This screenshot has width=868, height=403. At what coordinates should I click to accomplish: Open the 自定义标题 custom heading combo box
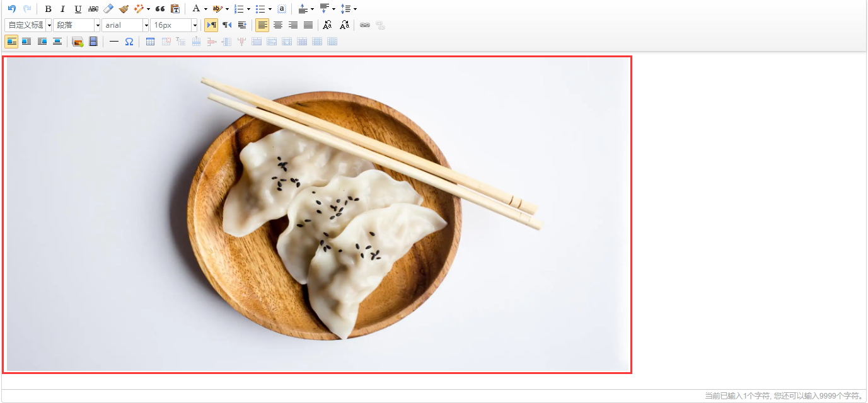(x=28, y=25)
